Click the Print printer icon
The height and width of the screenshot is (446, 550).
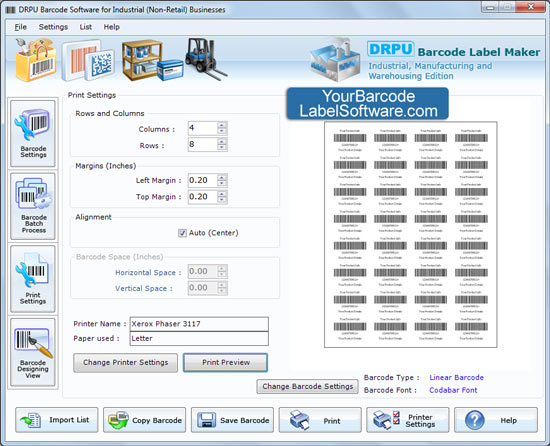click(300, 420)
